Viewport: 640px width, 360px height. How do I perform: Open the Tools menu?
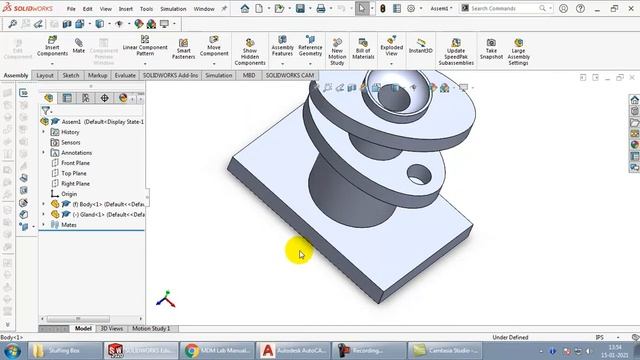click(x=147, y=9)
